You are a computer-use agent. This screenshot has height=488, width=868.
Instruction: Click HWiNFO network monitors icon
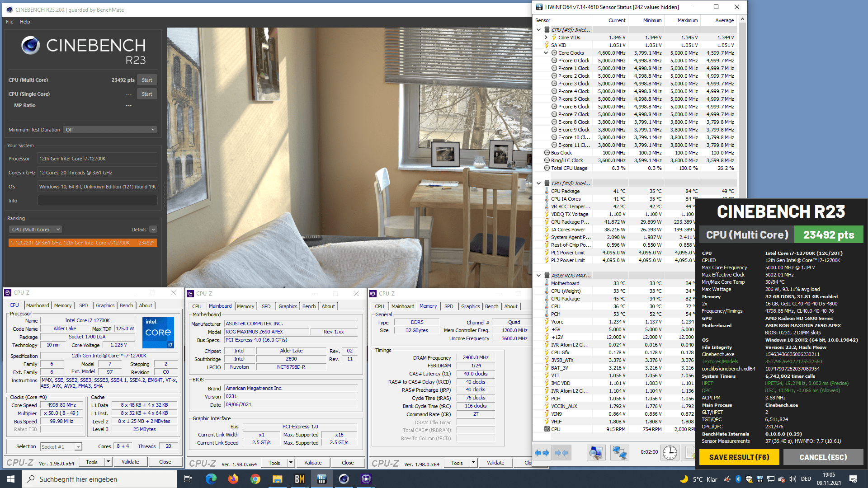click(619, 452)
